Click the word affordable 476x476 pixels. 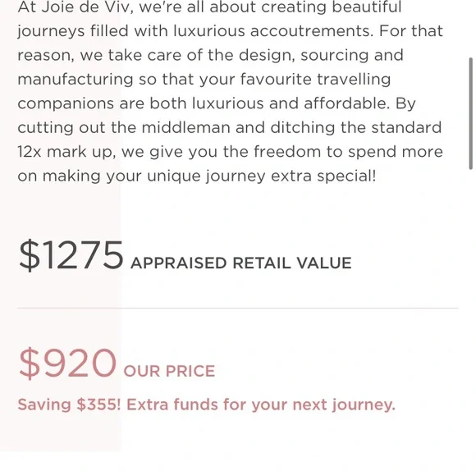click(x=346, y=103)
